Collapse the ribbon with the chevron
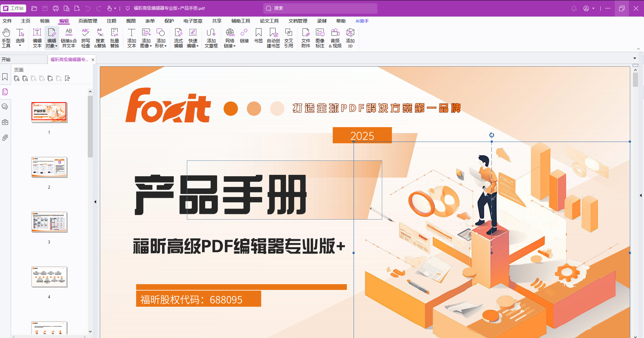 [638, 49]
